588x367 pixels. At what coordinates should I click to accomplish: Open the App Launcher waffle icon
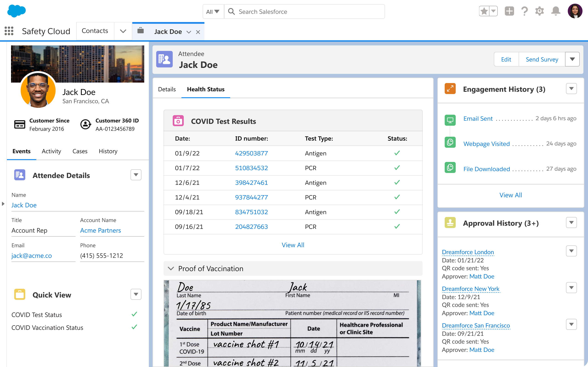click(x=9, y=31)
